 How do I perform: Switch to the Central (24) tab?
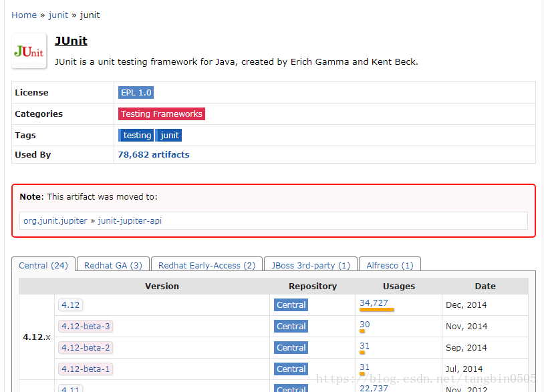[43, 265]
